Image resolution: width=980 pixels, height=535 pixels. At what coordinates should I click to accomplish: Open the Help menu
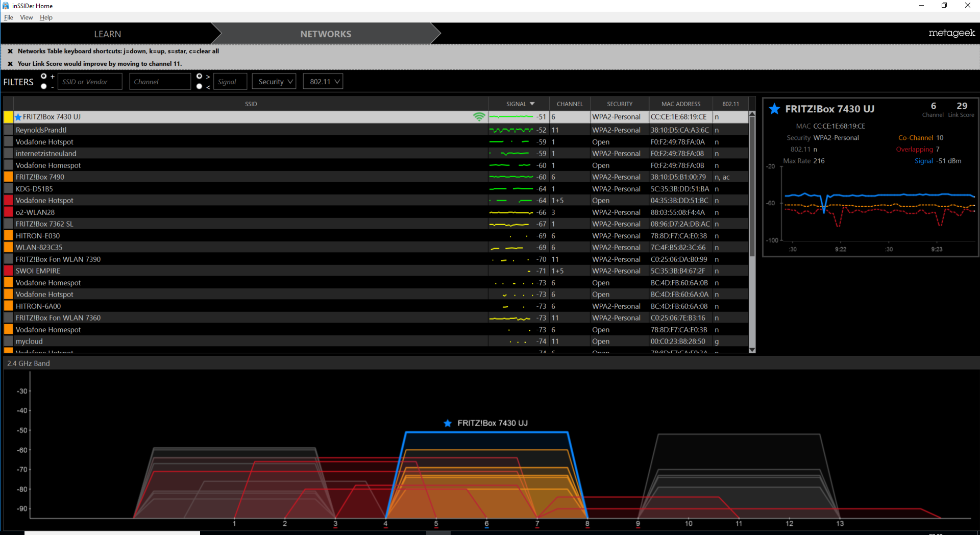[x=46, y=17]
